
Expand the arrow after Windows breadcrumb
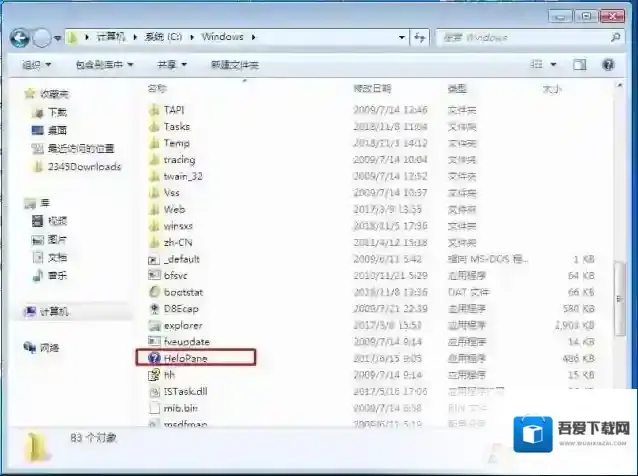(253, 37)
